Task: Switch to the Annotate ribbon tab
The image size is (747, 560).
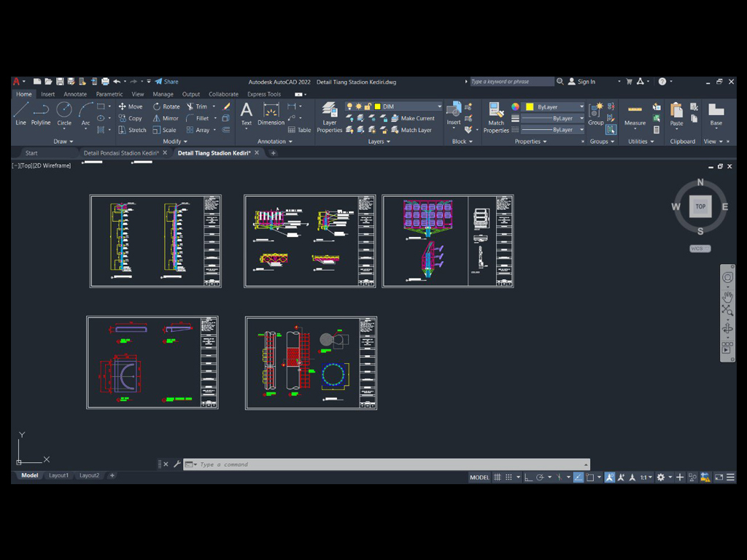Action: 75,94
